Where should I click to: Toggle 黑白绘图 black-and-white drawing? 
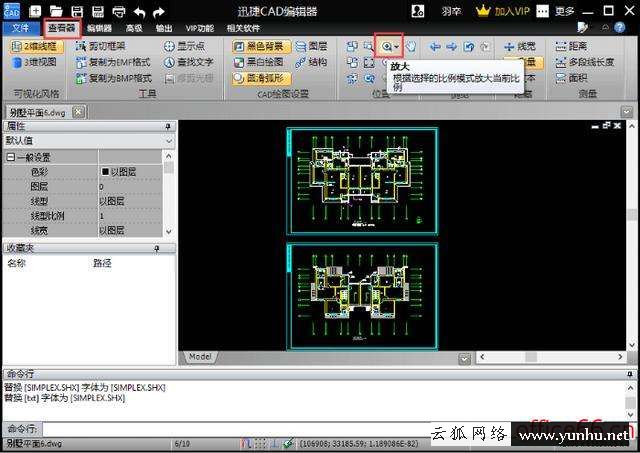coord(259,62)
